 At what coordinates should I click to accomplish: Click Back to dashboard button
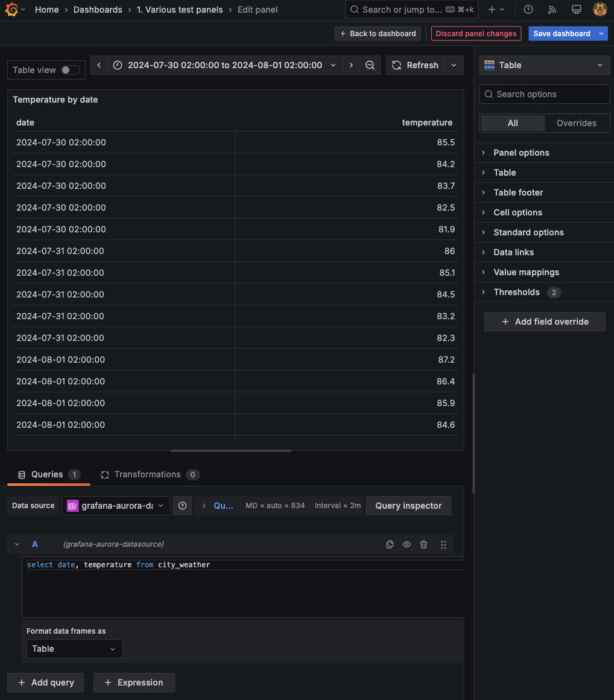(x=378, y=33)
